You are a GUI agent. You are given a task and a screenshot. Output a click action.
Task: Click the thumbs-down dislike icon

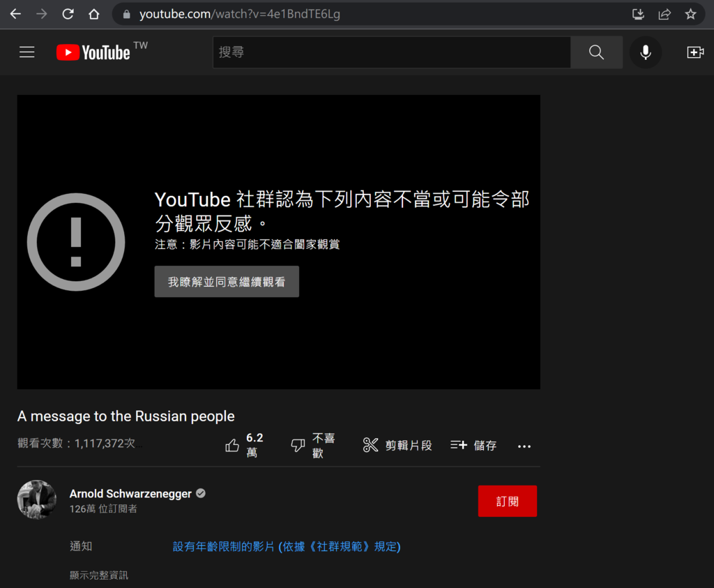[x=298, y=446]
